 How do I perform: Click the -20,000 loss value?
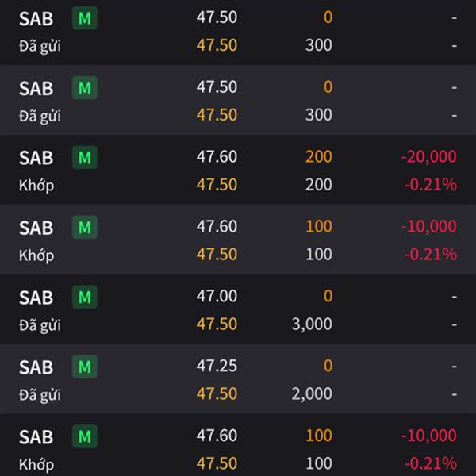coord(428,156)
